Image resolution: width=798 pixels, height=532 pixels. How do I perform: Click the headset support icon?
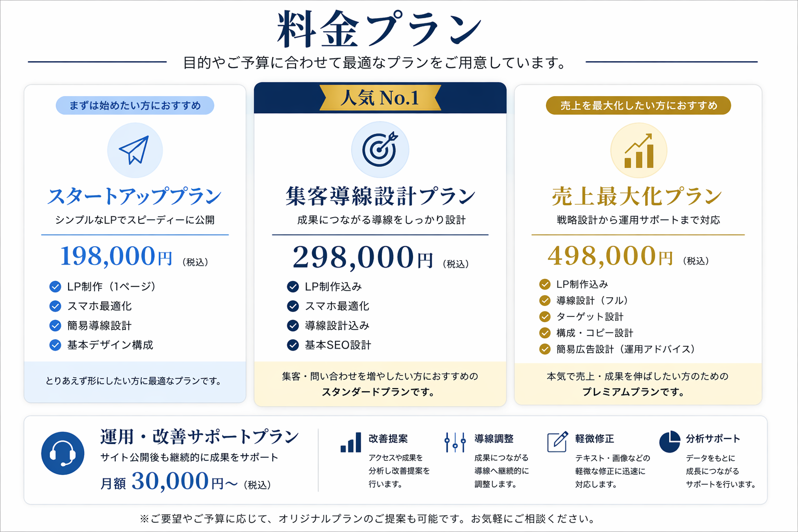[x=62, y=453]
